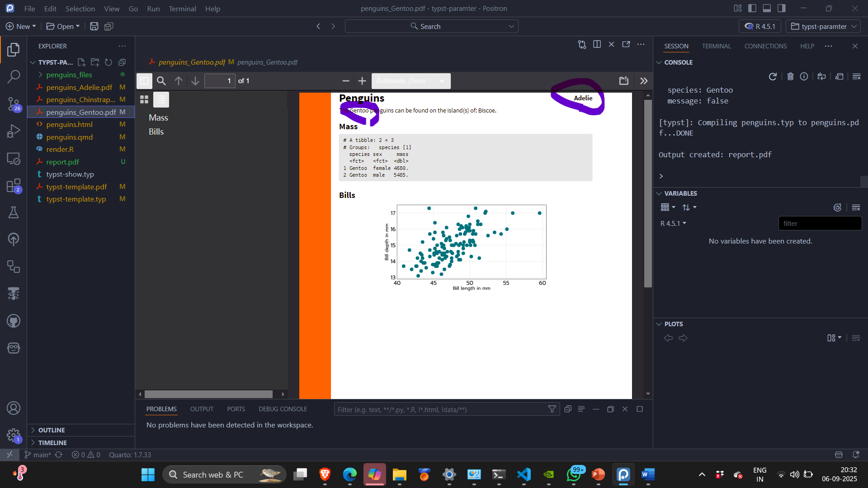Toggle the primary side bar layout button
The width and height of the screenshot is (868, 488).
coord(752,8)
